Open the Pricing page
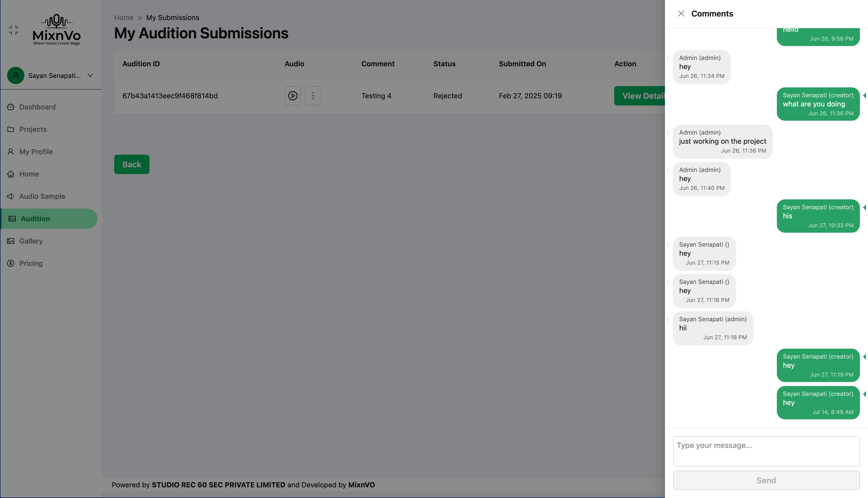This screenshot has height=498, width=868. pos(31,263)
